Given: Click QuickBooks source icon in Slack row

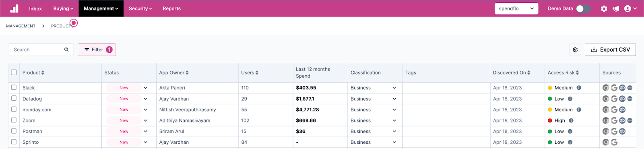Looking at the screenshot, I should click(x=622, y=88).
